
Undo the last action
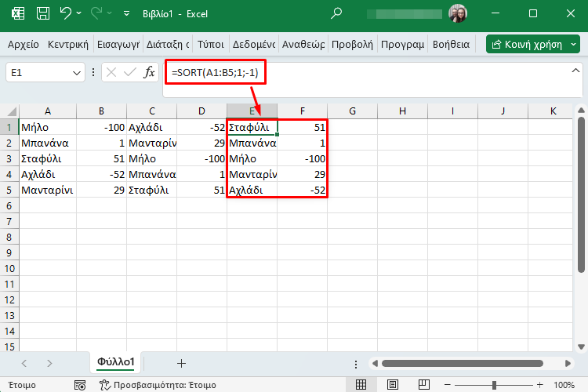tap(65, 13)
